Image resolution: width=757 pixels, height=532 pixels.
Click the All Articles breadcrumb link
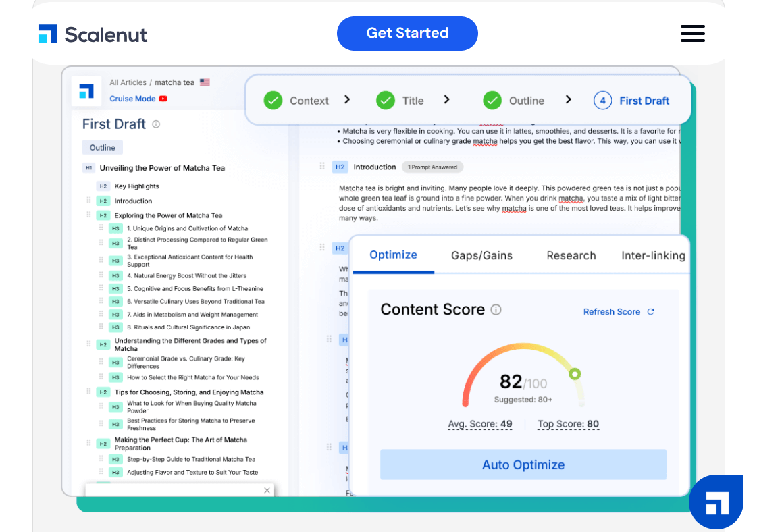tap(128, 82)
